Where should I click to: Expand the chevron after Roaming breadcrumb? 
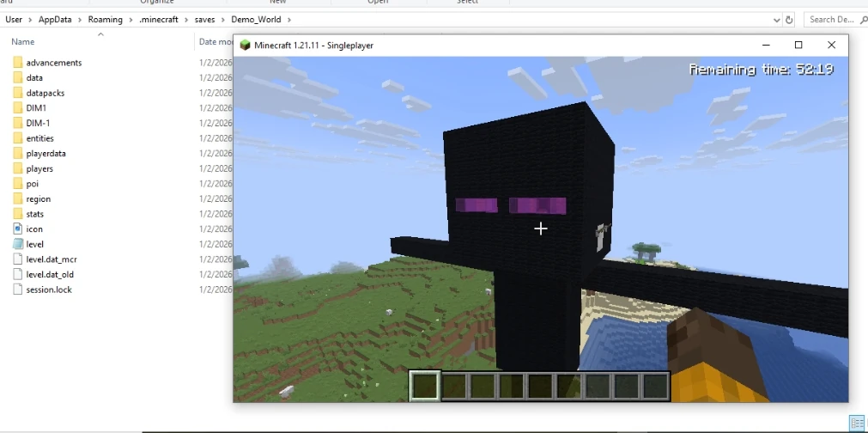[x=131, y=20]
